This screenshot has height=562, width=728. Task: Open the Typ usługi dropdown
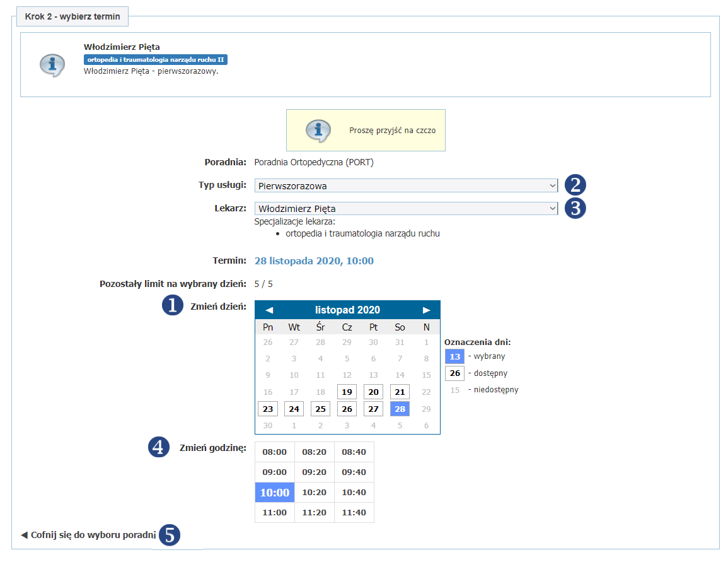pos(406,186)
